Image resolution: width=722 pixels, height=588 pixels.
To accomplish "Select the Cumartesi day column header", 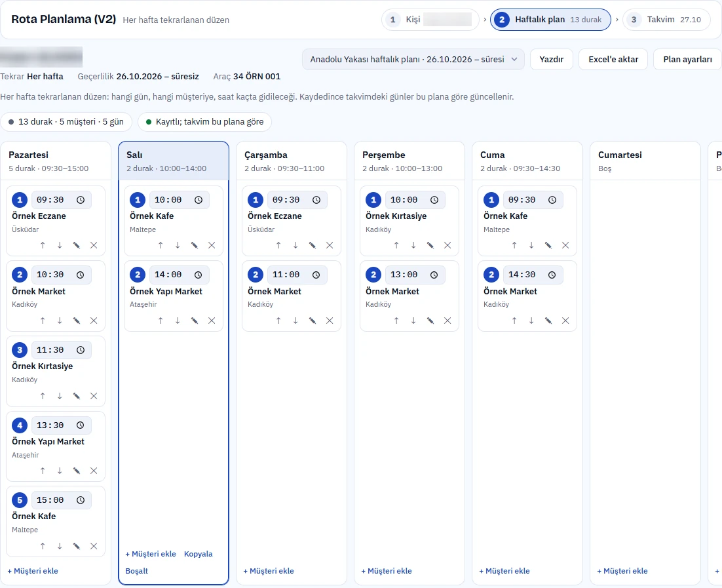I will (645, 161).
